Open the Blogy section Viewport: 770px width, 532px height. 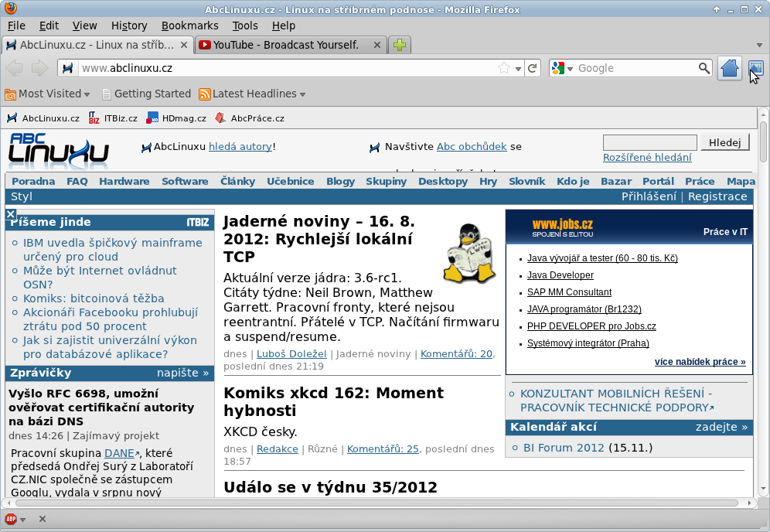(x=340, y=181)
